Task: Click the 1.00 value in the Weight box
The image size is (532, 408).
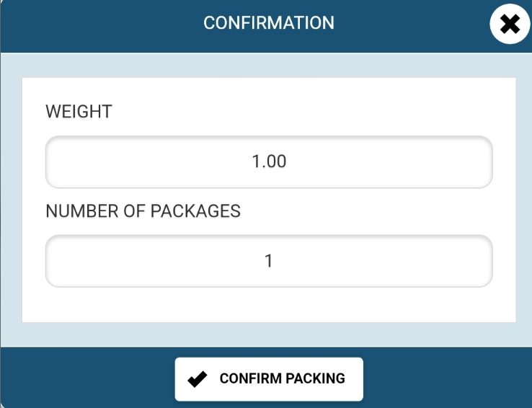Action: (269, 161)
